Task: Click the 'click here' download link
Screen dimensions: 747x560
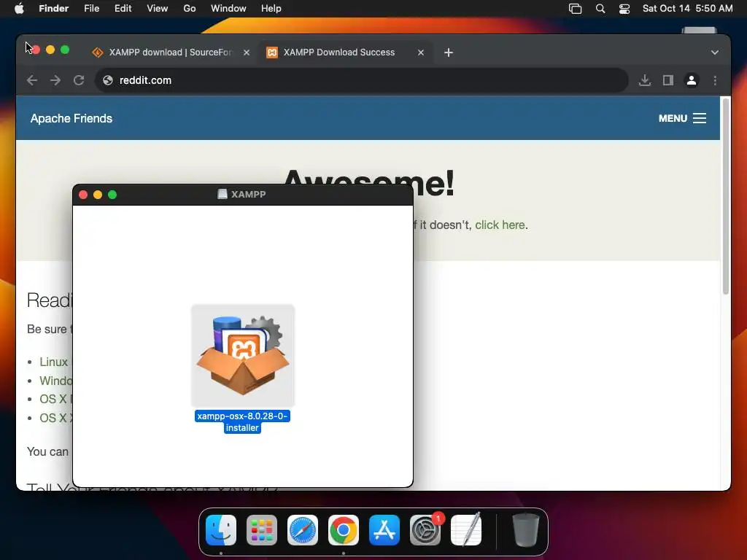Action: 500,225
